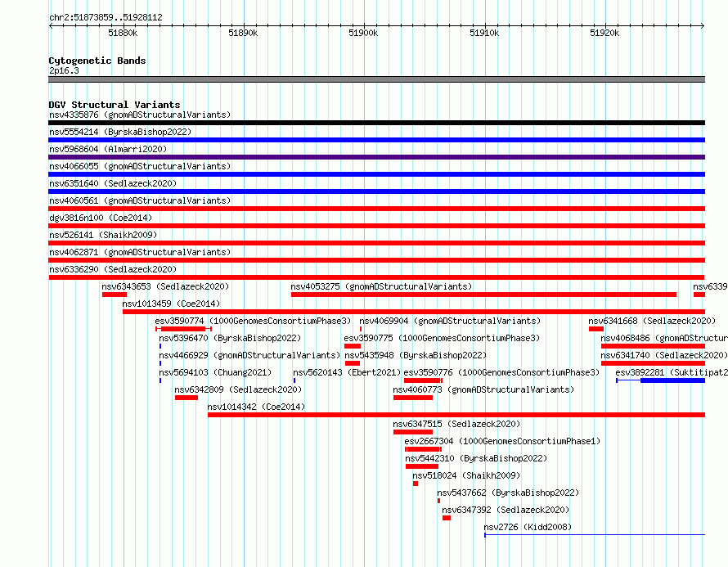Select the red nsv6342809 variant bar
728x567 pixels.
coord(186,398)
